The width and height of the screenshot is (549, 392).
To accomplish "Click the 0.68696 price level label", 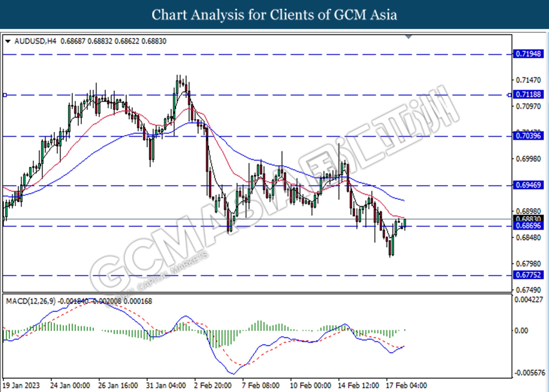I will click(x=528, y=226).
